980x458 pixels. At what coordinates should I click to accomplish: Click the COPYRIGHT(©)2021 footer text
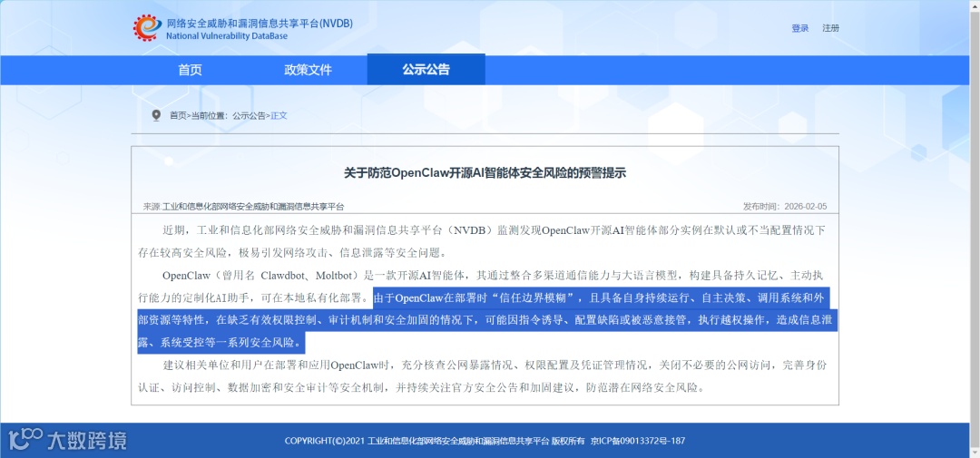pyautogui.click(x=324, y=441)
